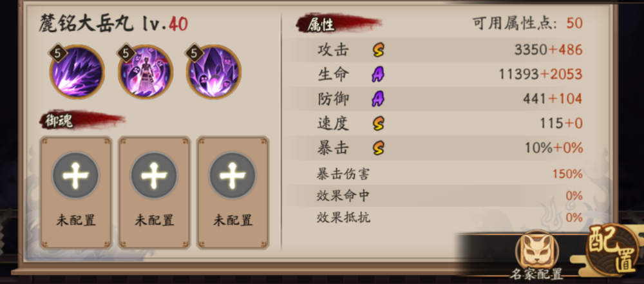Image resolution: width=644 pixels, height=284 pixels.
Task: Click the character name 麓铭大岳丸
Action: pyautogui.click(x=86, y=24)
